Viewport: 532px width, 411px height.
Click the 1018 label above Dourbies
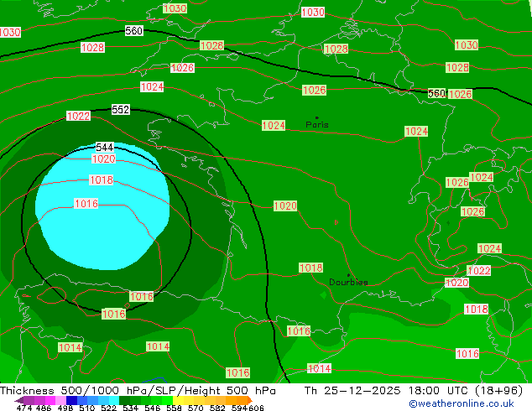tap(310, 268)
